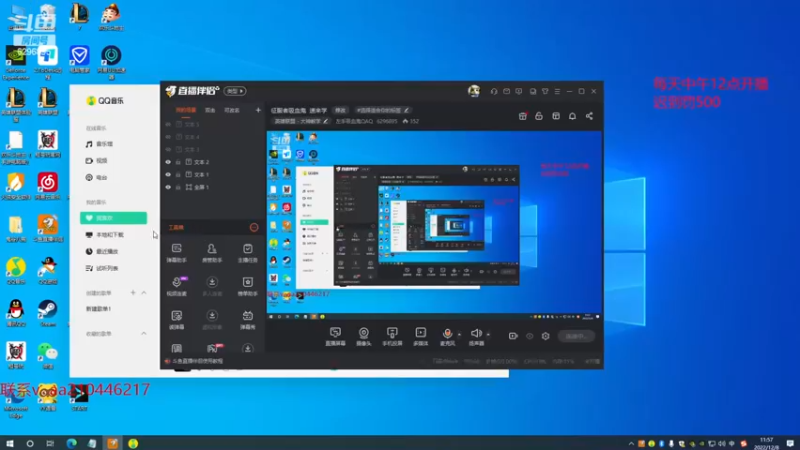Image resolution: width=800 pixels, height=450 pixels.
Task: Open the 弹幕秀 tool
Action: (x=247, y=320)
